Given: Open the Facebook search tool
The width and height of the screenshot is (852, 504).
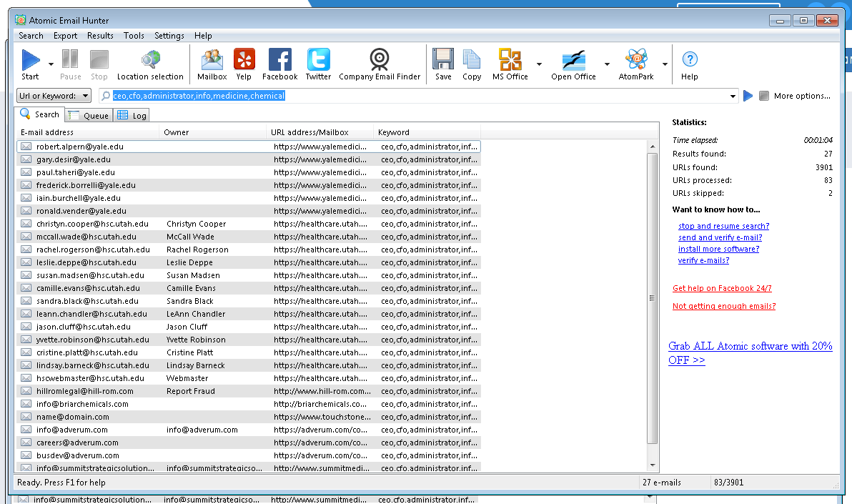Looking at the screenshot, I should 279,64.
